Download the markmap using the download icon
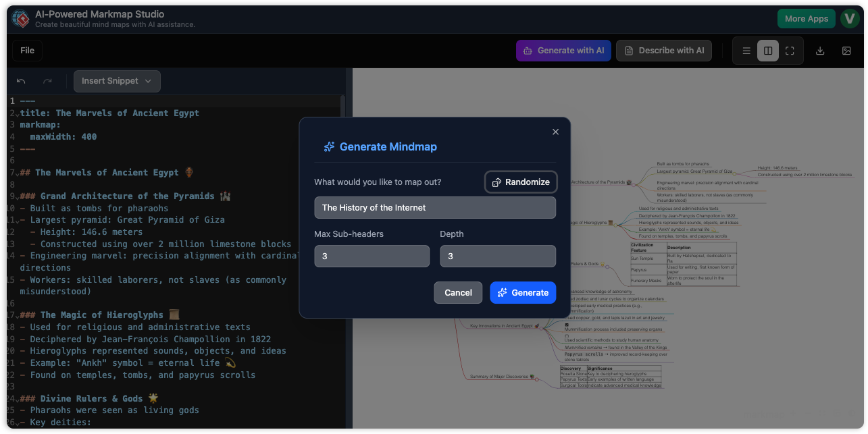 coord(820,50)
